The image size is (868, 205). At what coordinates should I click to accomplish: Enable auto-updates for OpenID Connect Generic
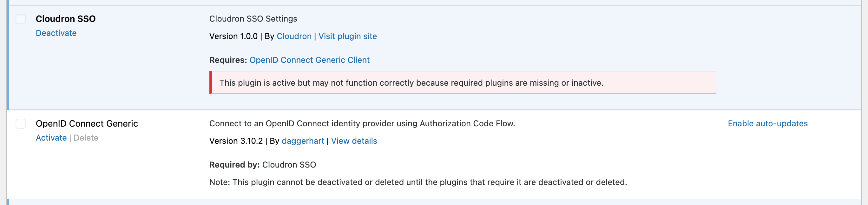(x=767, y=123)
